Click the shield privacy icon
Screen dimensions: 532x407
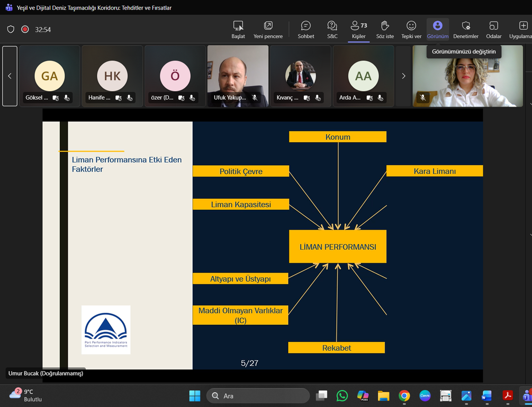tap(11, 30)
